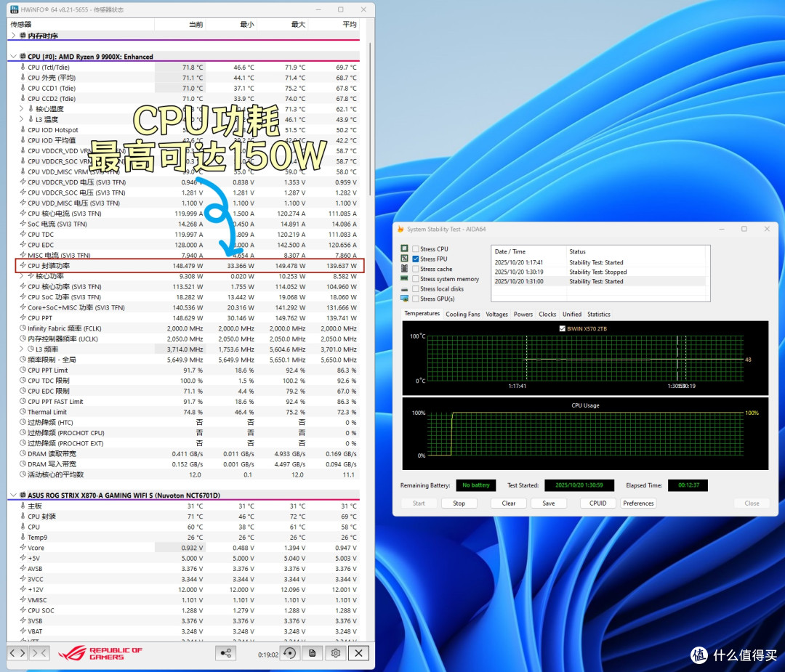Screen dimensions: 785x672
Task: Click the collapse-all arrows button in HWiNFO footer
Action: point(39,653)
